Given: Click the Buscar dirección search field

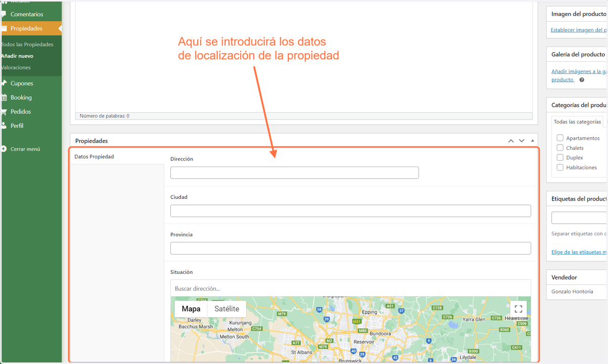Looking at the screenshot, I should (x=351, y=289).
